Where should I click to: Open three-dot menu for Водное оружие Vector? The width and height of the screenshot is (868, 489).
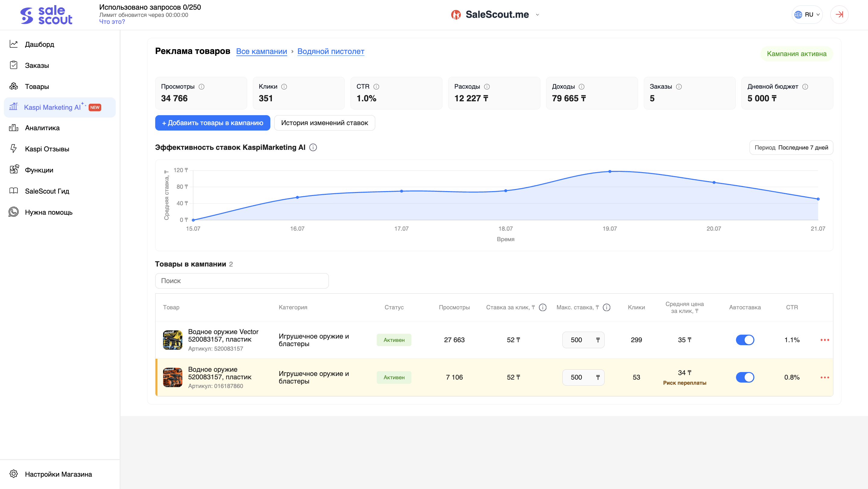tap(825, 340)
